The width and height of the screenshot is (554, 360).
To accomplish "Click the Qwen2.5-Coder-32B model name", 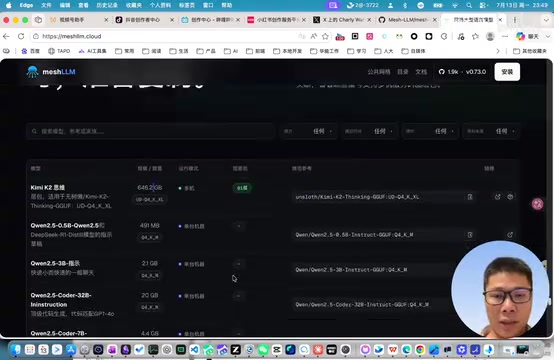I will [61, 300].
